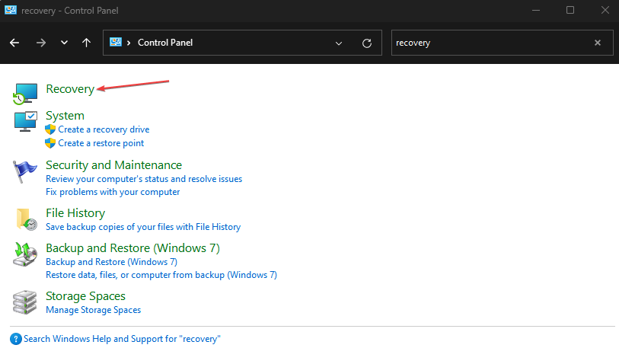Expand the address bar history dropdown

pyautogui.click(x=339, y=43)
